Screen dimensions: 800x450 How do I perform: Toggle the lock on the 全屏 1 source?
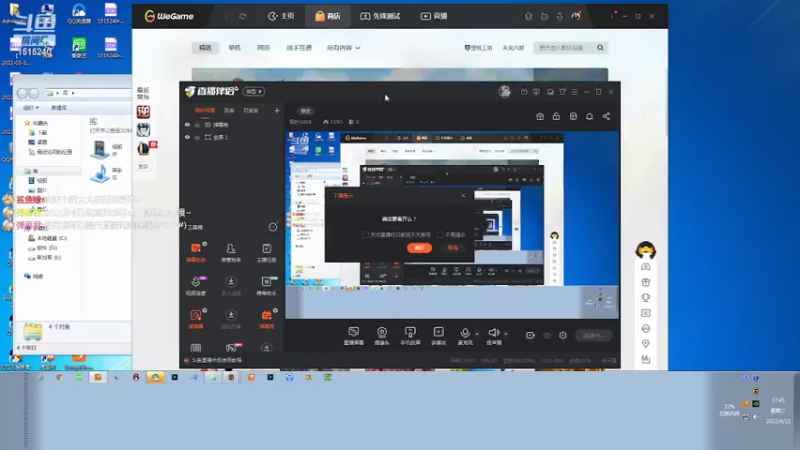point(197,137)
